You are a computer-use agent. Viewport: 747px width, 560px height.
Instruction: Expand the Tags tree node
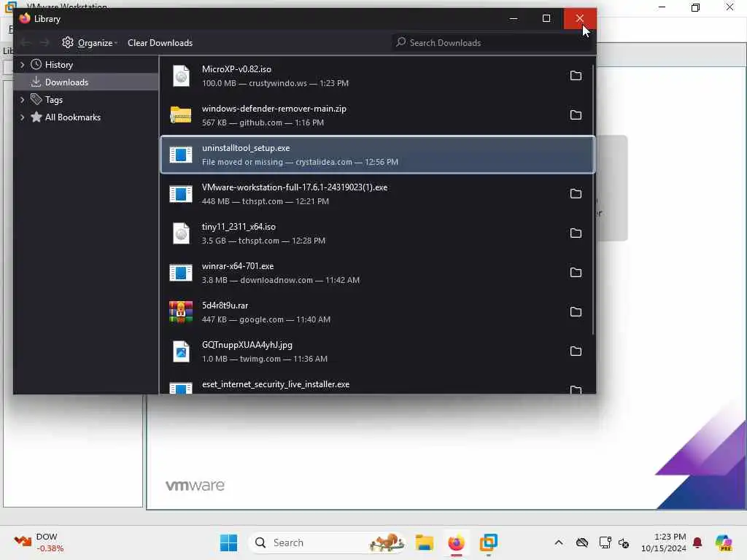point(22,99)
